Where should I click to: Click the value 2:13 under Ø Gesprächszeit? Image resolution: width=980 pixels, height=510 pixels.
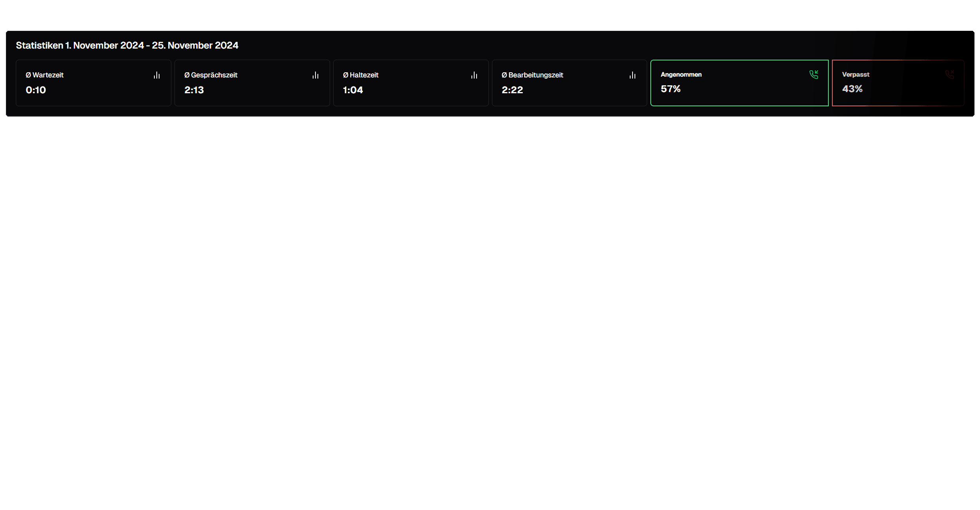pyautogui.click(x=194, y=90)
